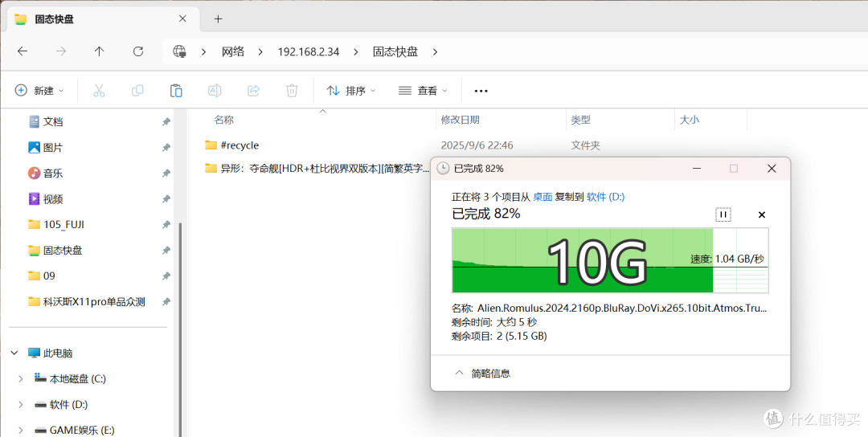This screenshot has width=868, height=437.
Task: Unpin sidebar 固态快盘 from quick access
Action: 166,251
